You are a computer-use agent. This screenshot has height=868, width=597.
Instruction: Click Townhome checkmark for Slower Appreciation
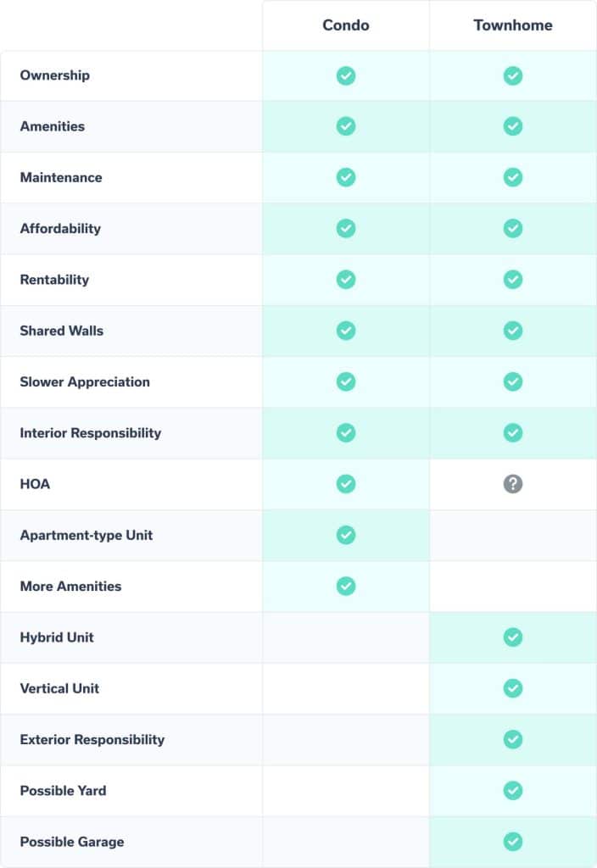click(x=513, y=381)
